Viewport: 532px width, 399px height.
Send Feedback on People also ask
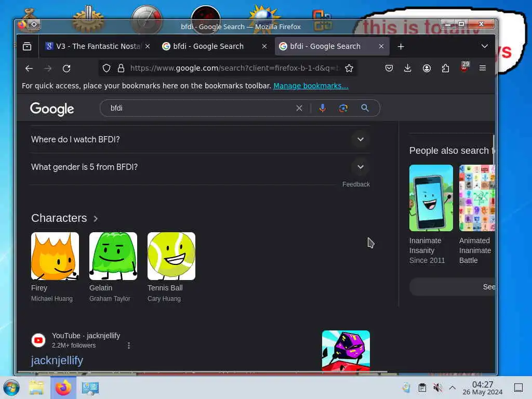(356, 184)
